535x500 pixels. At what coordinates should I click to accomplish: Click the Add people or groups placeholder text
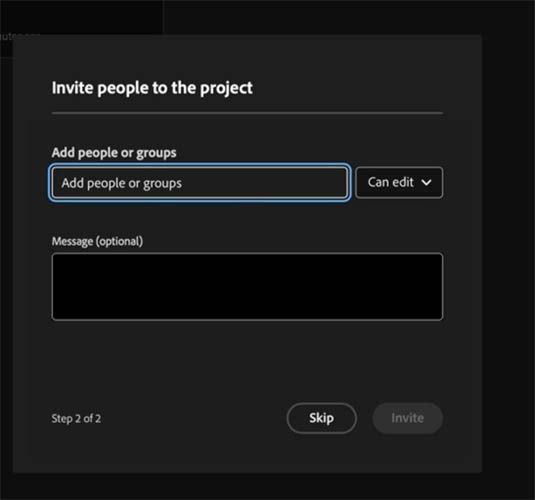(x=121, y=183)
